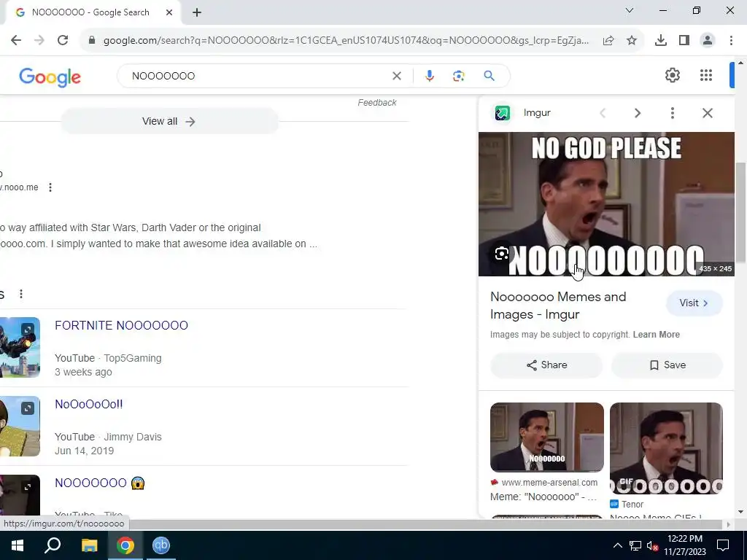Open Chrome three-dot menu
Image resolution: width=747 pixels, height=560 pixels.
pos(731,41)
